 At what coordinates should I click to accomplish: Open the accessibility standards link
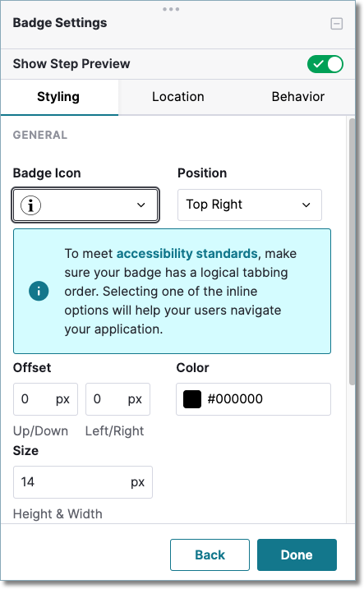coord(187,254)
